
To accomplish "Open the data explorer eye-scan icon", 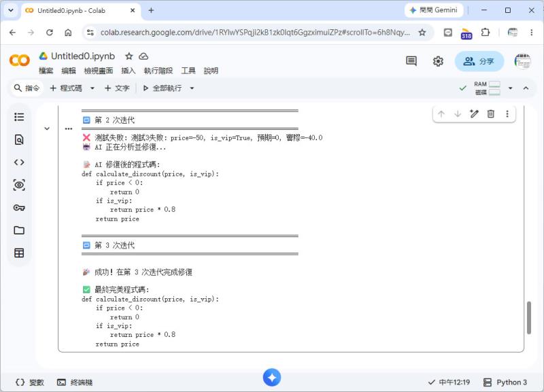I will point(19,185).
